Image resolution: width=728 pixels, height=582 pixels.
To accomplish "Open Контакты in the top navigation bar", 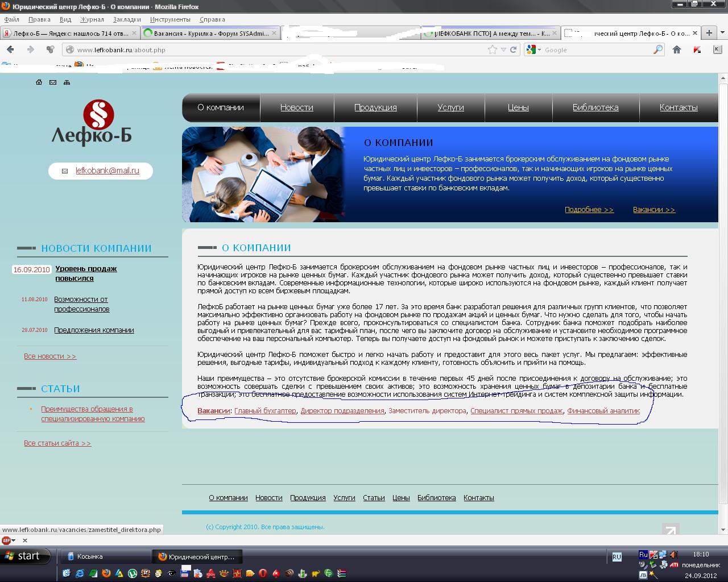I will 679,107.
